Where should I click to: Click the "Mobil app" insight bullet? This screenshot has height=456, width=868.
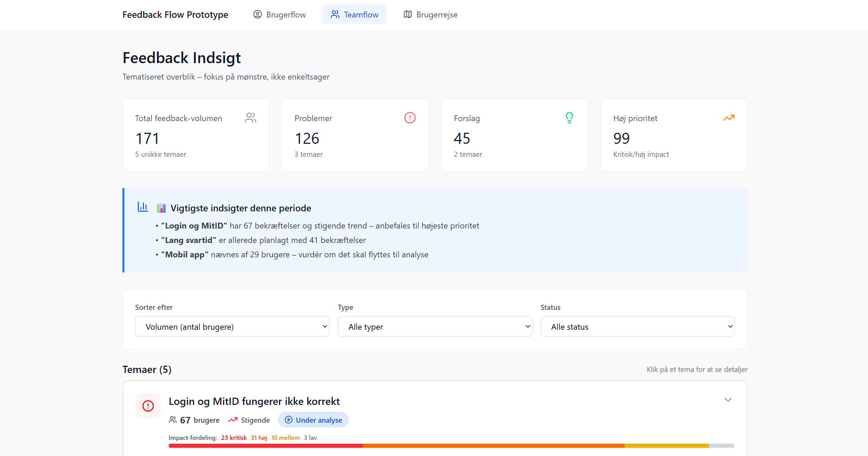(292, 254)
